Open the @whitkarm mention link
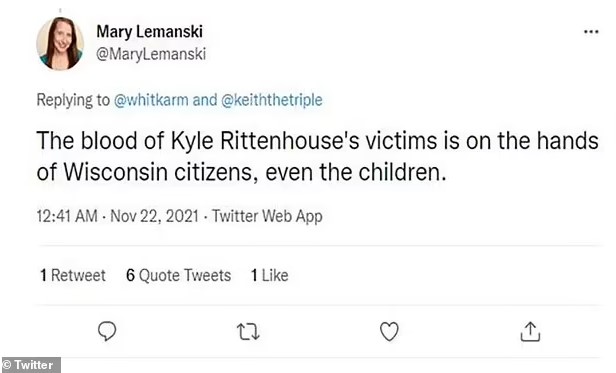616x373 pixels. click(151, 100)
